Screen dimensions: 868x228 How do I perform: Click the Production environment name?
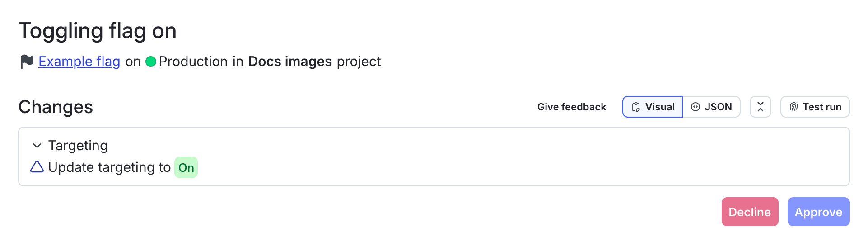click(x=193, y=62)
